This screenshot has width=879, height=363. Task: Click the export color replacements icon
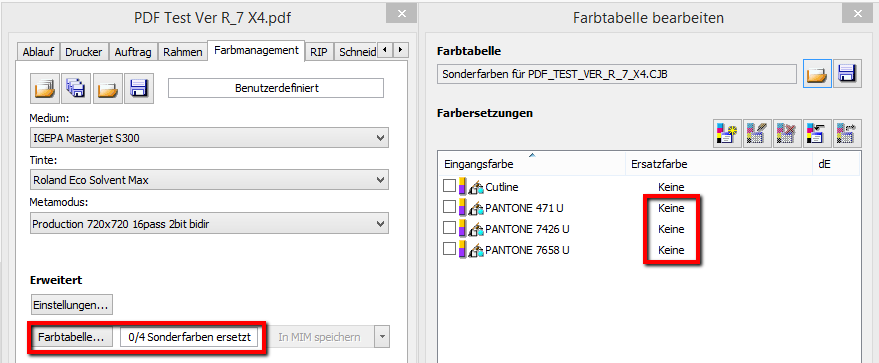click(847, 134)
